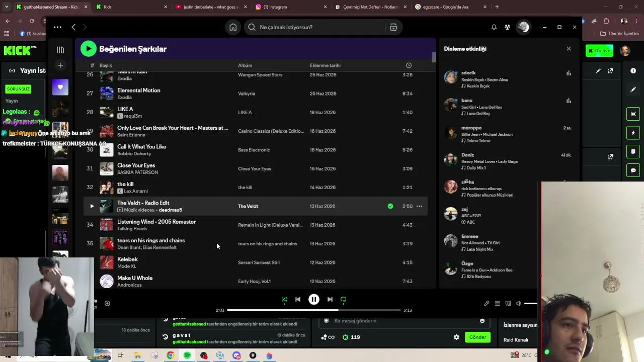Open the Browse icon inside the search bar
Screen dimensions: 644x362
(x=393, y=27)
